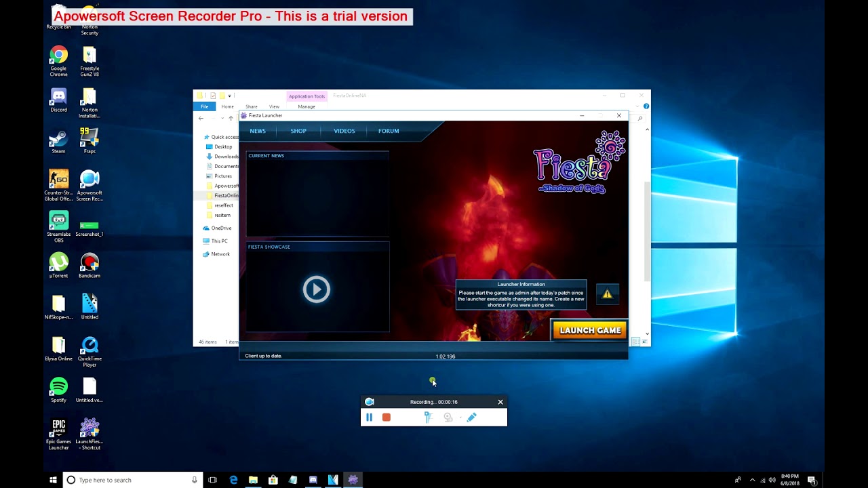Screen dimensions: 868x488
Task: Open the recorder's floating toolbar pin tool
Action: tap(428, 418)
